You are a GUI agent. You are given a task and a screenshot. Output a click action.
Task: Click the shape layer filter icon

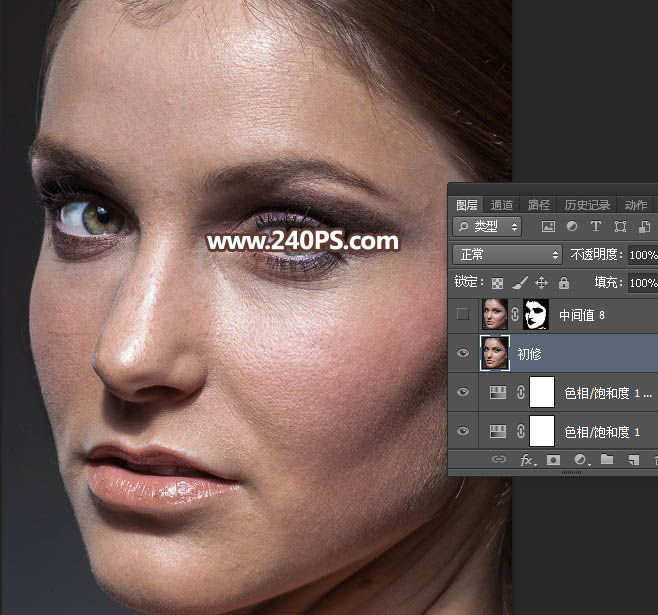click(x=620, y=227)
